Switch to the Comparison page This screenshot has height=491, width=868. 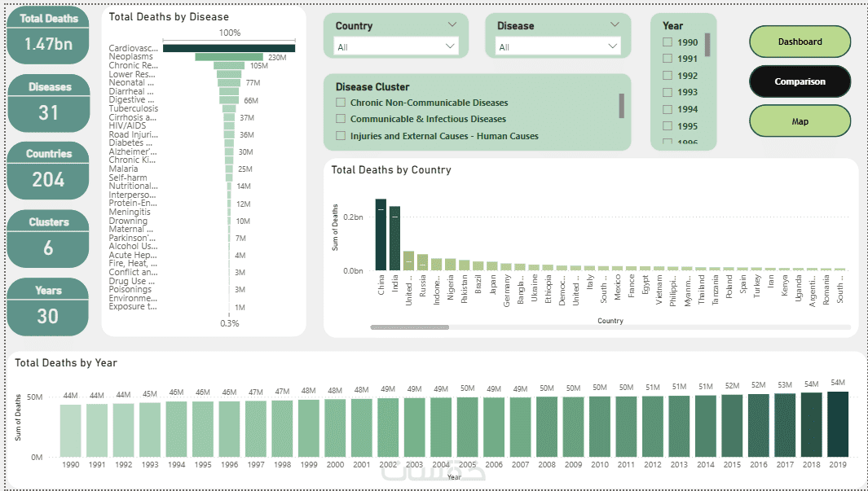800,81
